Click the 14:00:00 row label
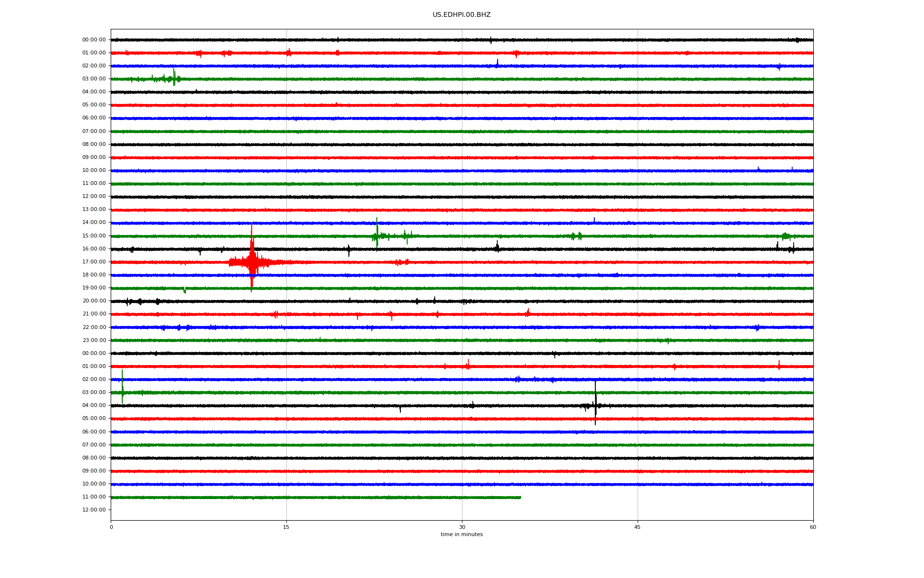Screen dimensions: 924x578 tap(94, 222)
